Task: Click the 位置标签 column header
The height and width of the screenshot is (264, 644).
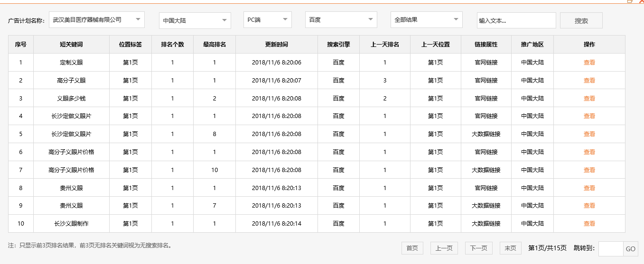Action: point(131,45)
